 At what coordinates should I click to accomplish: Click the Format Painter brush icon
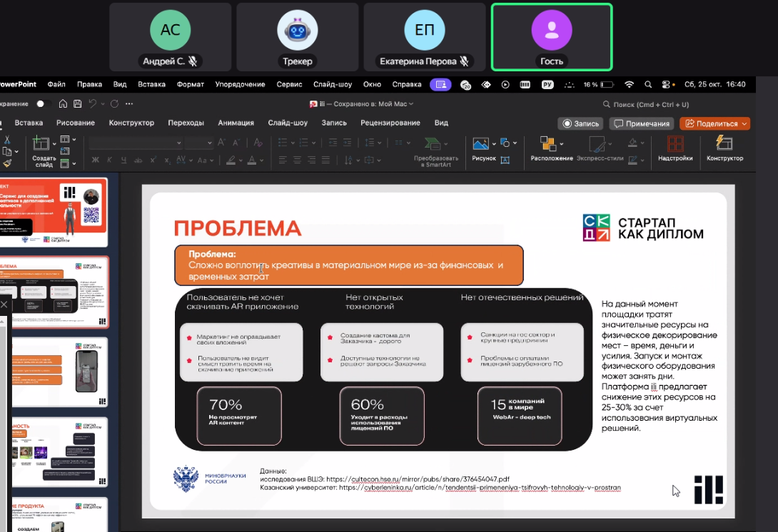point(7,163)
